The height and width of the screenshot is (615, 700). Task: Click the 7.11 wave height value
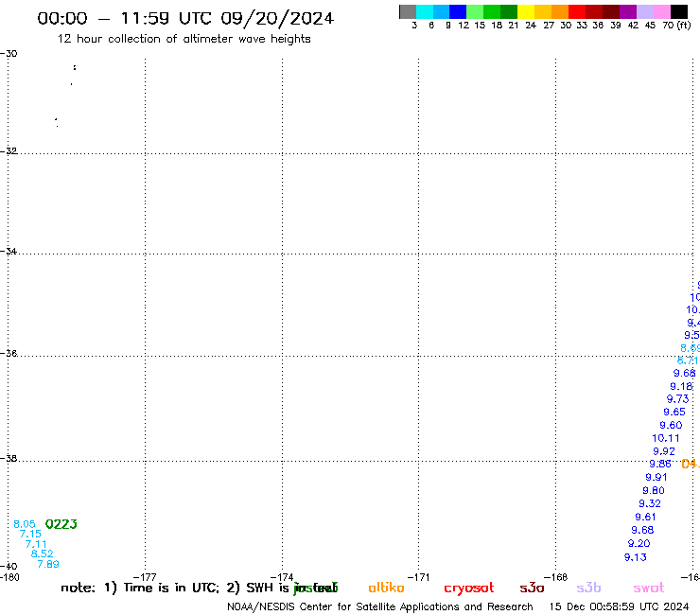(36, 544)
